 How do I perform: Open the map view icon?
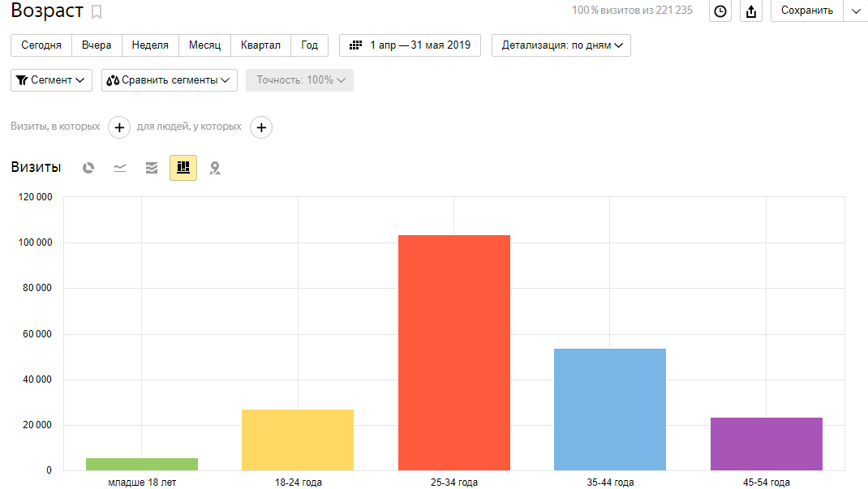tap(215, 168)
